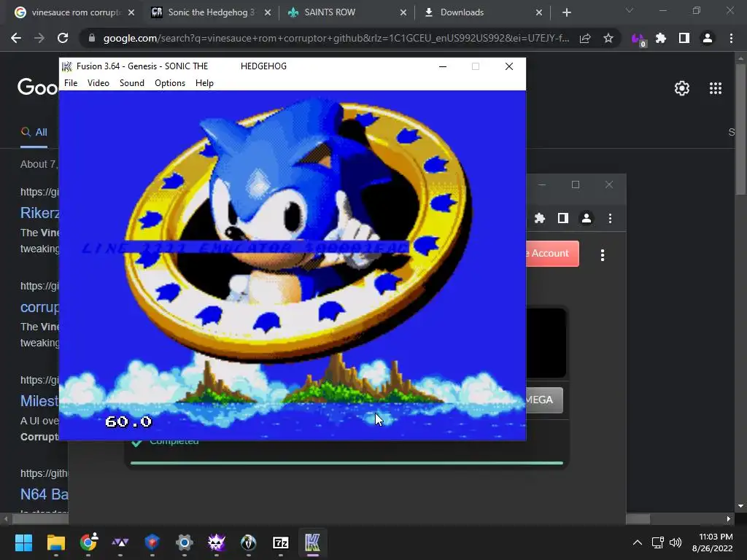This screenshot has width=747, height=560.
Task: Open the Chrome three-dot menu
Action: 731,38
